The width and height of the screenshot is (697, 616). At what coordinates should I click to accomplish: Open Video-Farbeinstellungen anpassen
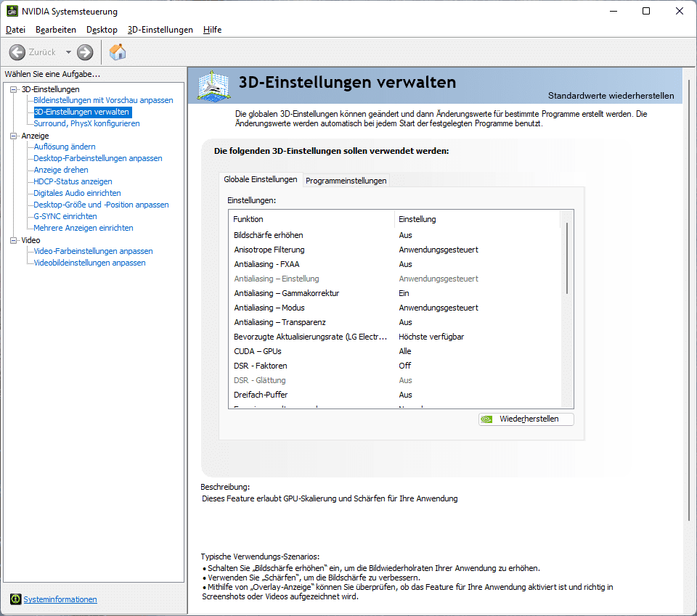coord(94,251)
